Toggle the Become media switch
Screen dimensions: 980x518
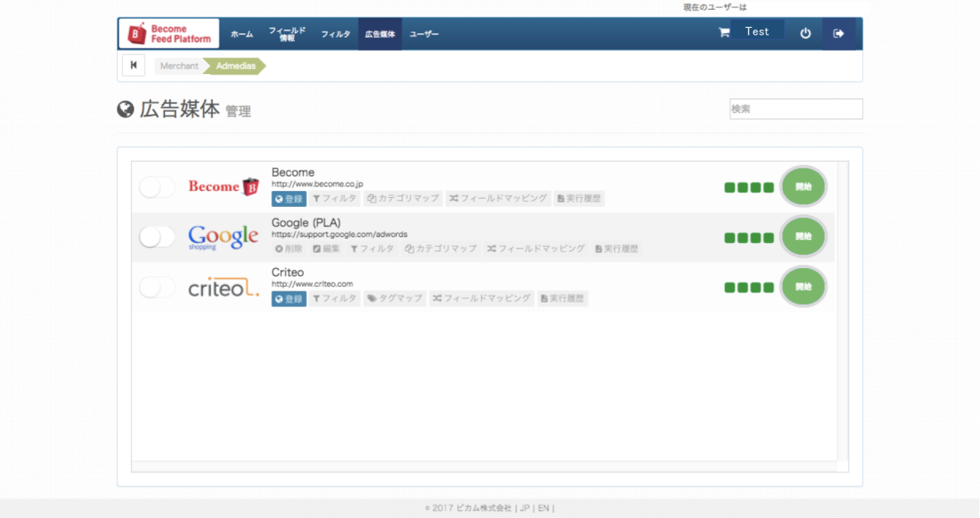(157, 187)
